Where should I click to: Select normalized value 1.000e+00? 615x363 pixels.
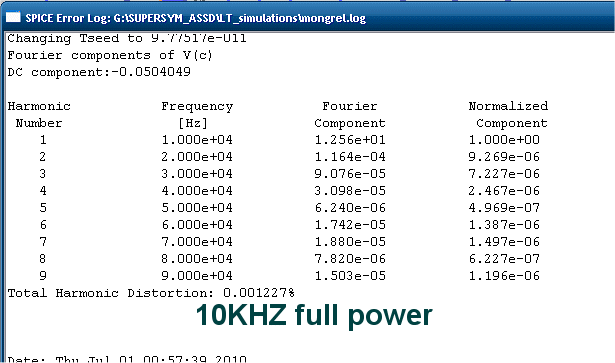click(504, 140)
